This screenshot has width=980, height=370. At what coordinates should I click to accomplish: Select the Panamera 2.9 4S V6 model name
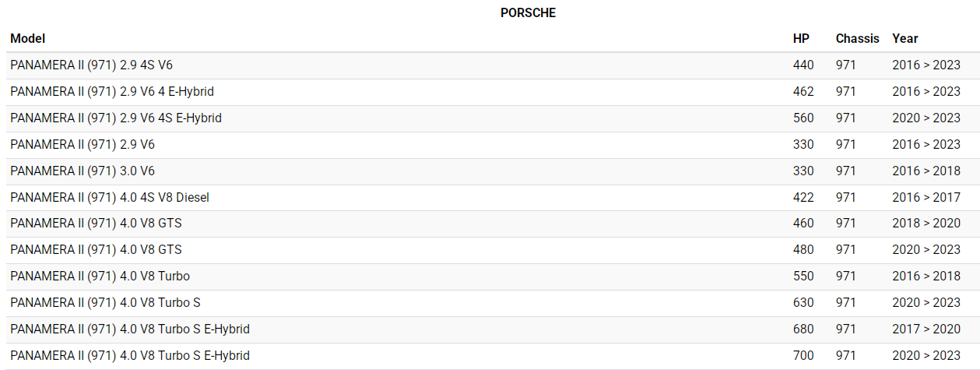[91, 65]
